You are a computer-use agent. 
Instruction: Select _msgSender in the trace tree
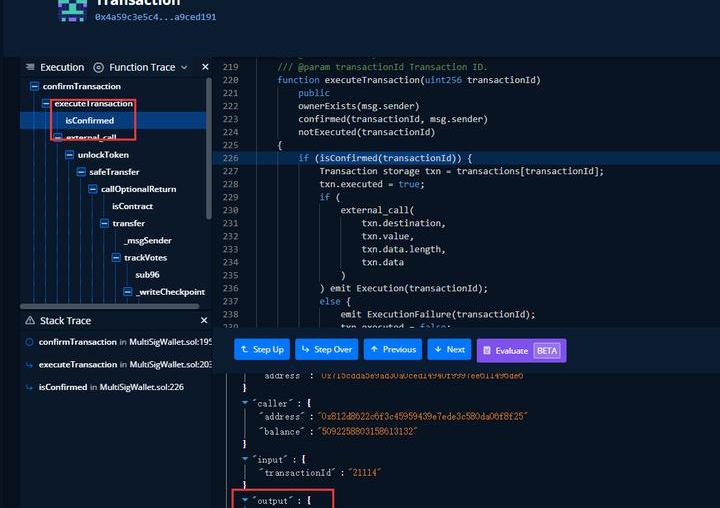(147, 240)
